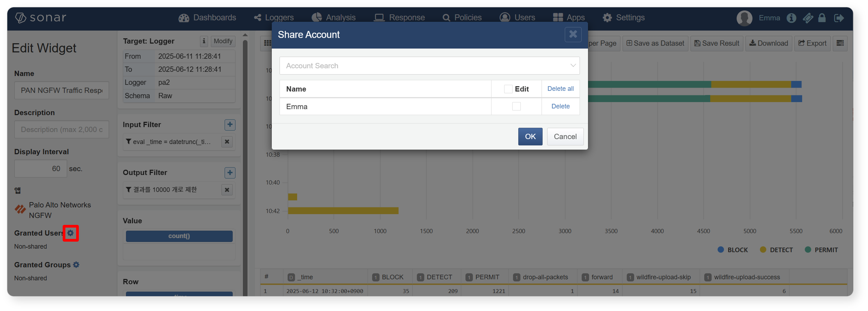Open the list menu icon at toolbar end
This screenshot has width=868, height=311.
(840, 43)
